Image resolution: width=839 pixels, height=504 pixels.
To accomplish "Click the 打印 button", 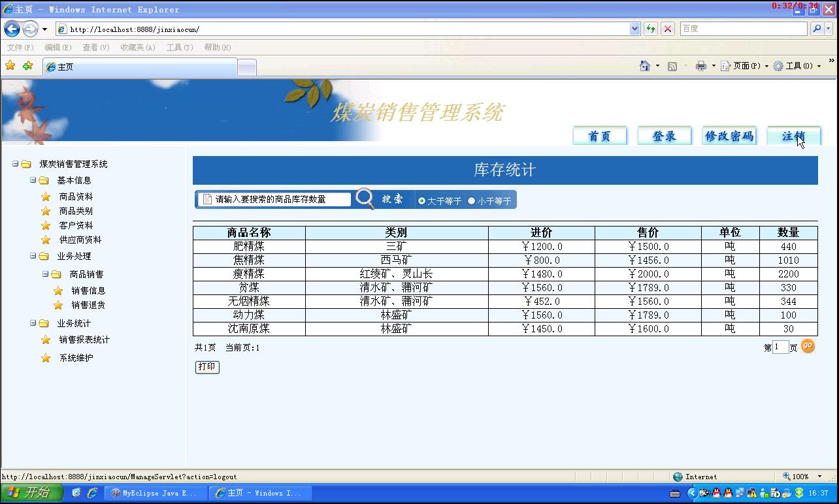I will [207, 367].
